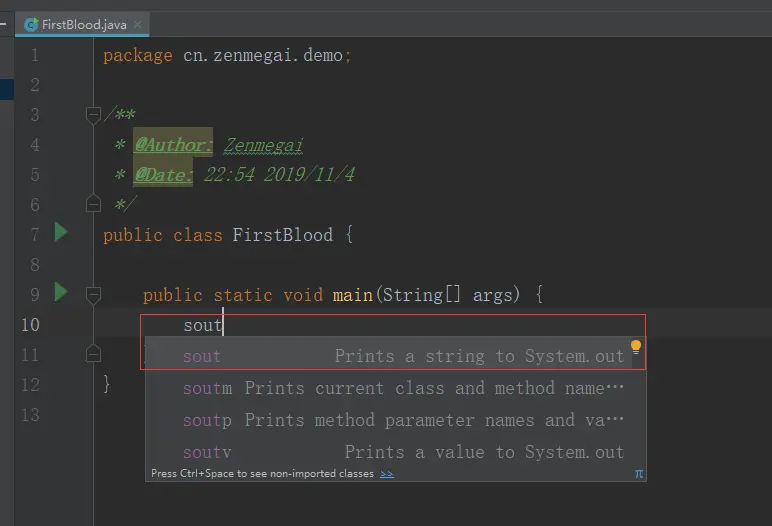772x526 pixels.
Task: Click the static keyword on line 9
Action: 243,295
